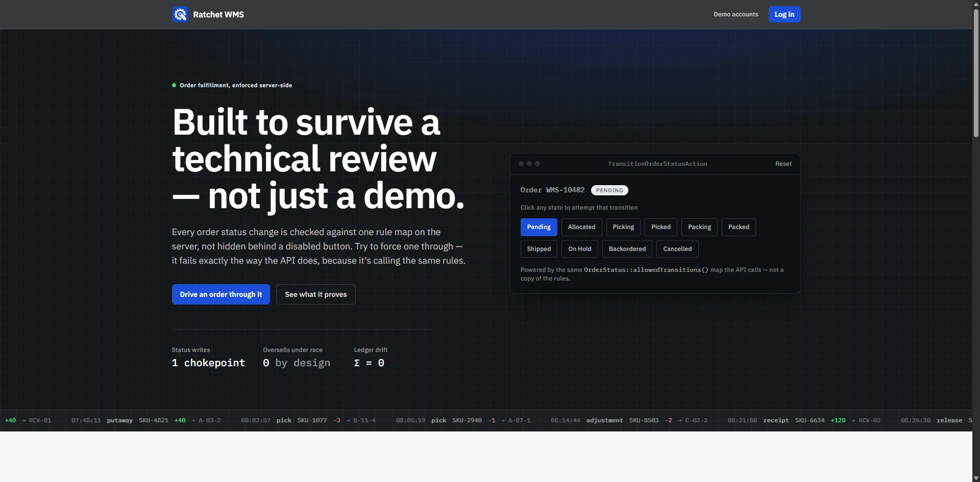Choose the Picked status
This screenshot has width=980, height=482.
661,227
